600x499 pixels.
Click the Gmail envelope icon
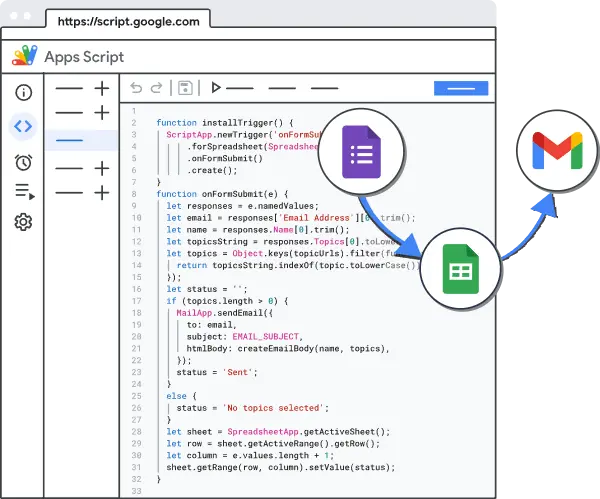coord(558,150)
